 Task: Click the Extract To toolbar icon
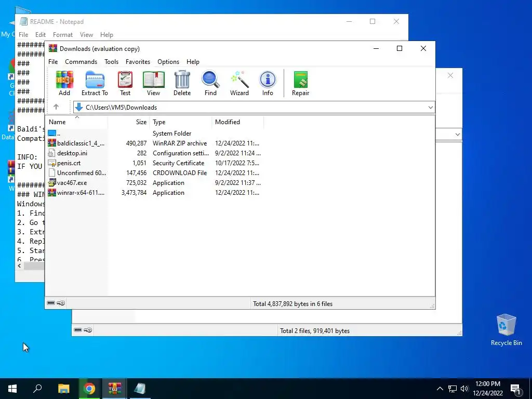coord(95,84)
